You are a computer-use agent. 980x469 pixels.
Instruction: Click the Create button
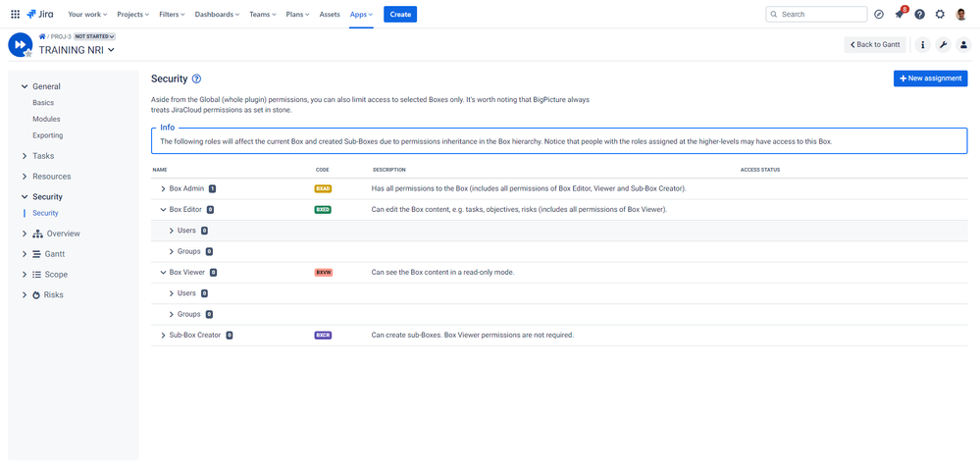pyautogui.click(x=400, y=14)
